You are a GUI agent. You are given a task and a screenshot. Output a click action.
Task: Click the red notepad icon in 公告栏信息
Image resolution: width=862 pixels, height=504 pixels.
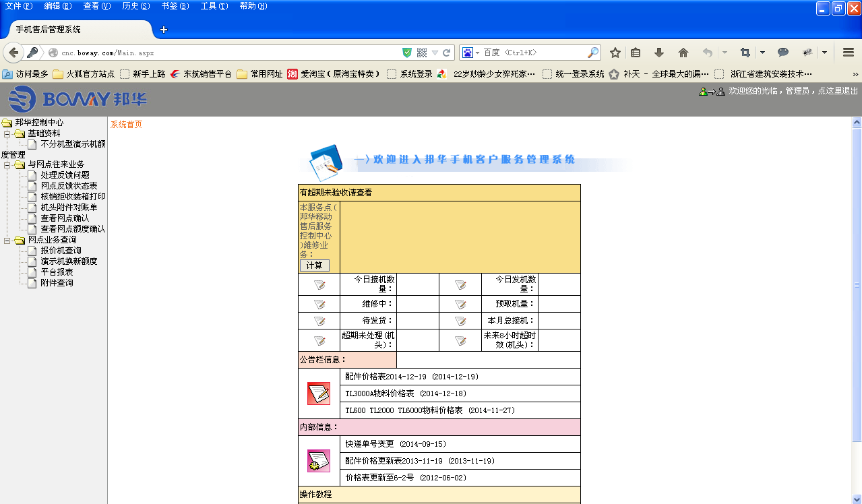tap(319, 393)
